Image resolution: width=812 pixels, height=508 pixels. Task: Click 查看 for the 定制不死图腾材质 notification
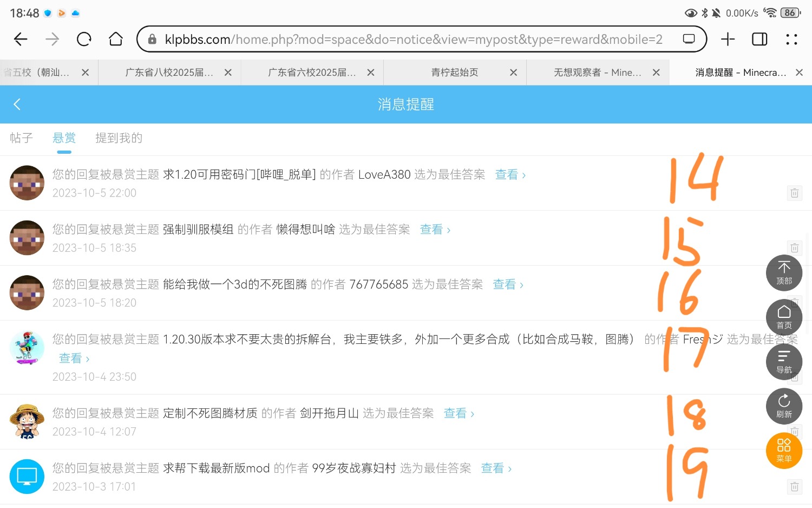459,413
